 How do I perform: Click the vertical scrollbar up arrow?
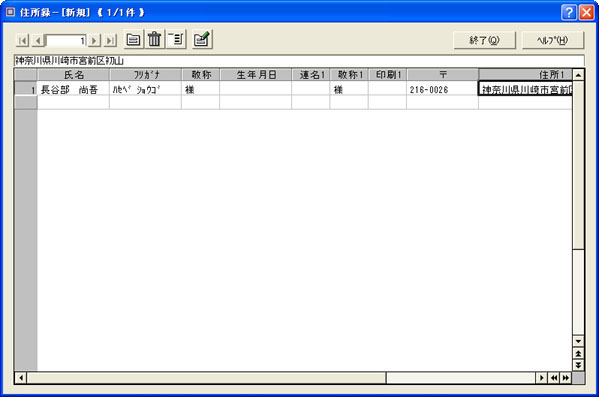tap(578, 75)
